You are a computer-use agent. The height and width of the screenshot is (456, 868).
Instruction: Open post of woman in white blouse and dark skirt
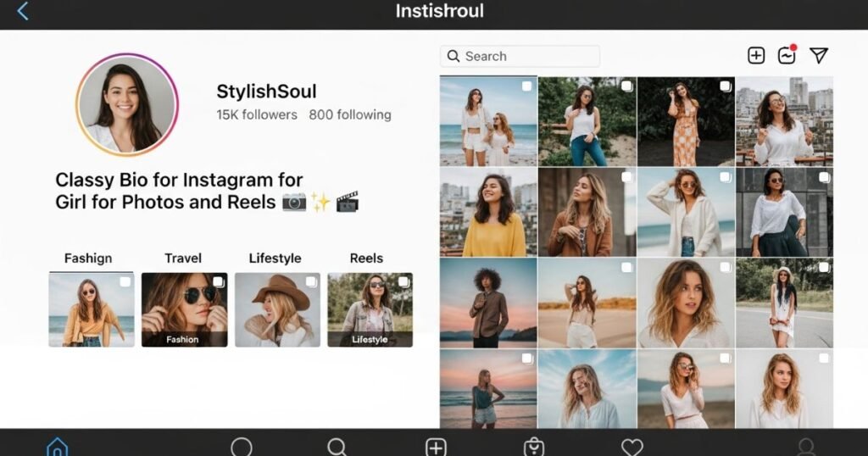[x=784, y=212]
